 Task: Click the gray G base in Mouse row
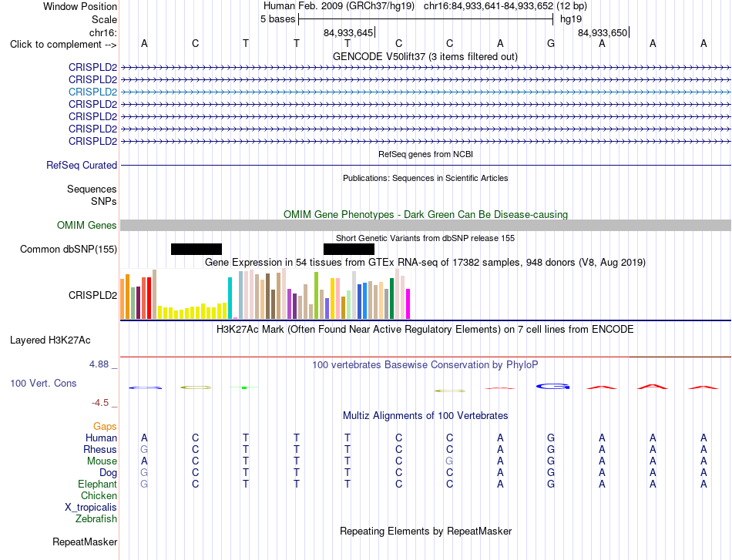click(x=449, y=461)
